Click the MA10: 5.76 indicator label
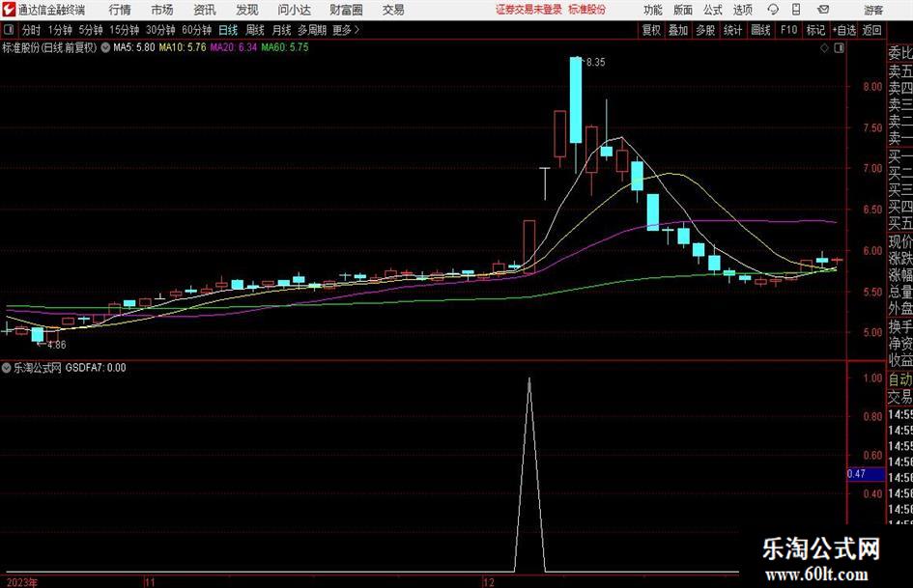 click(x=183, y=47)
